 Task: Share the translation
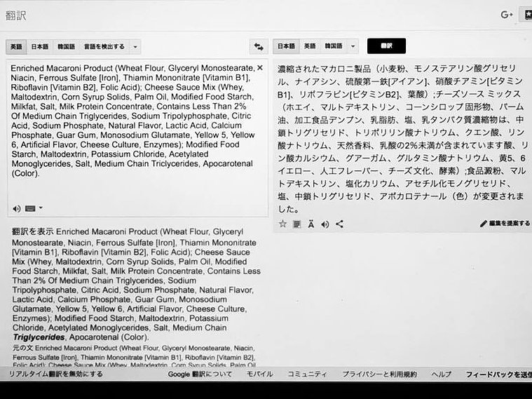(339, 224)
